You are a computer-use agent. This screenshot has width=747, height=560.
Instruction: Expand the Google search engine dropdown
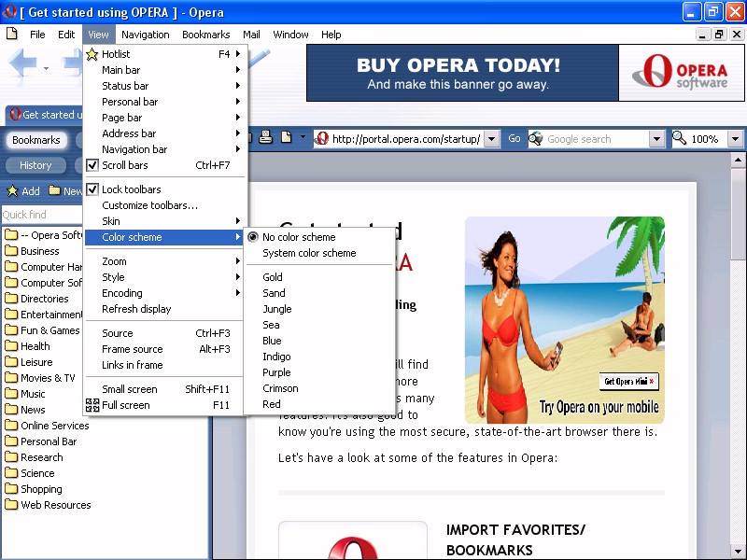(656, 139)
